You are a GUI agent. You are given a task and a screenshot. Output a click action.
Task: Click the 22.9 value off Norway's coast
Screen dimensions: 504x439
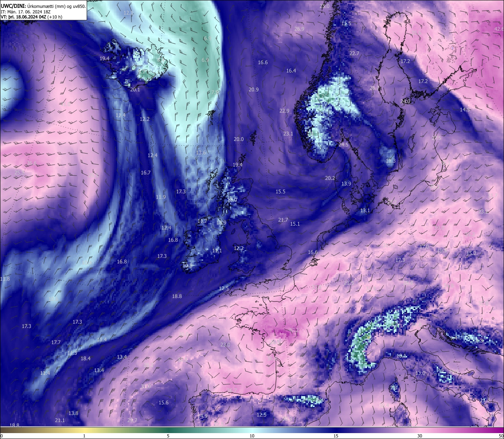[284, 111]
